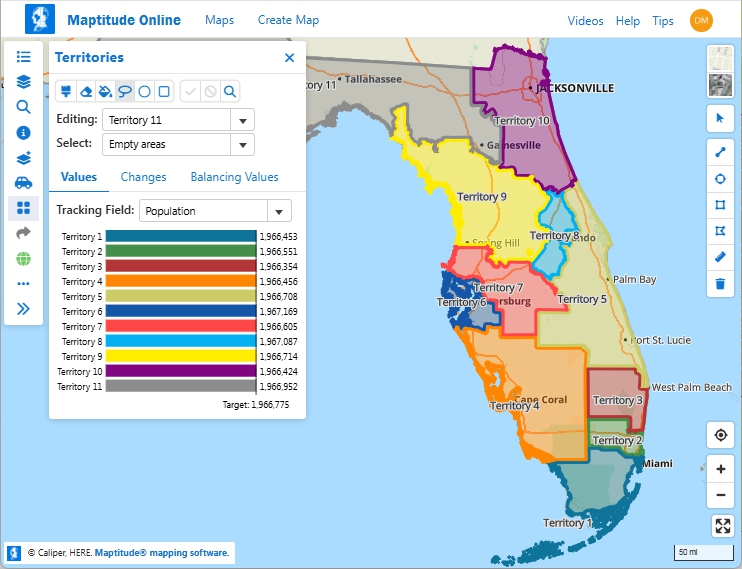This screenshot has height=569, width=742.
Task: Enable the pointer arrow tool on map
Action: click(720, 118)
